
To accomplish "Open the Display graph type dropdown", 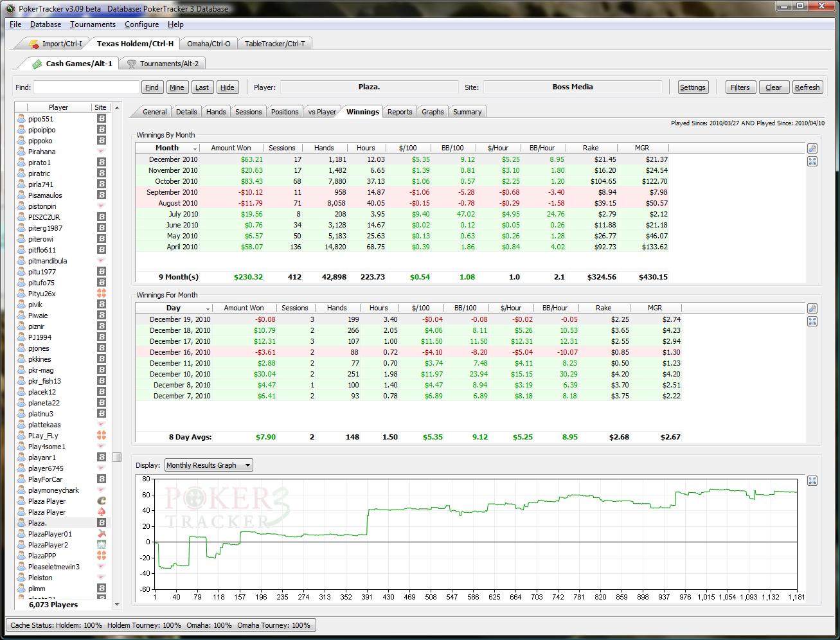I will 208,465.
